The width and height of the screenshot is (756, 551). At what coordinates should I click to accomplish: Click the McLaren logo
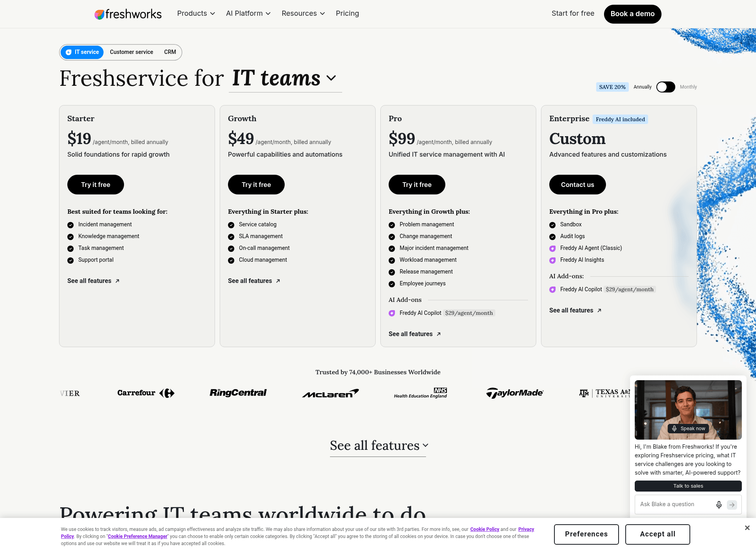(330, 394)
